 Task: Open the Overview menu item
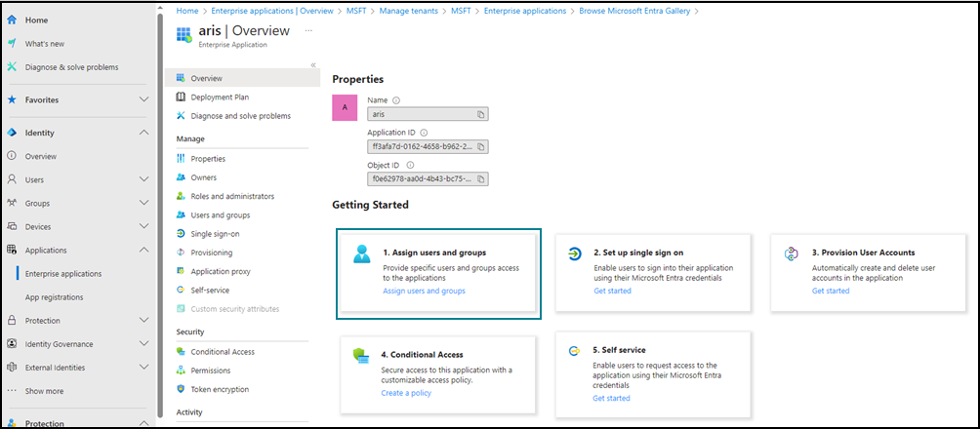pos(242,78)
